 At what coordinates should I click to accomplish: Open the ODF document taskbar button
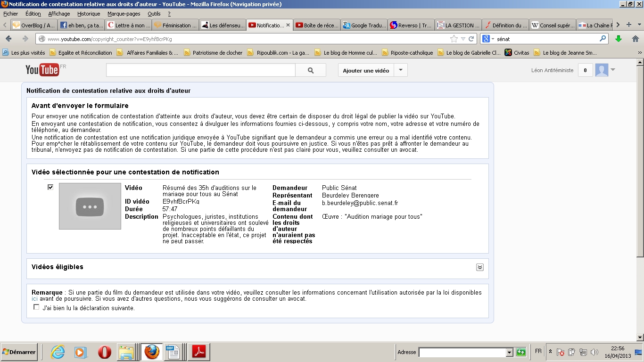tap(173, 352)
